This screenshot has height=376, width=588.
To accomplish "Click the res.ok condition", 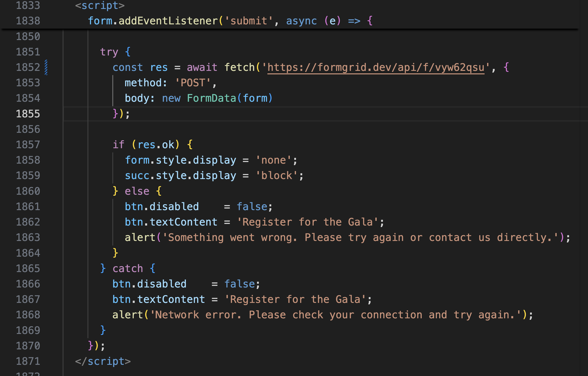I will 156,145.
